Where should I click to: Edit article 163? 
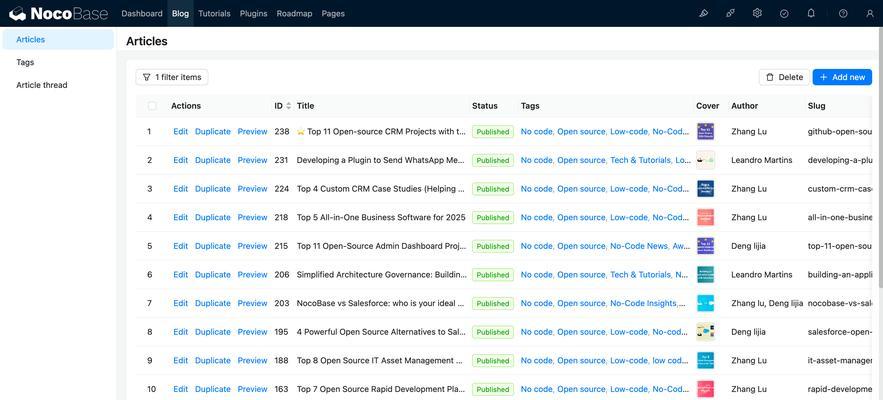(x=181, y=389)
